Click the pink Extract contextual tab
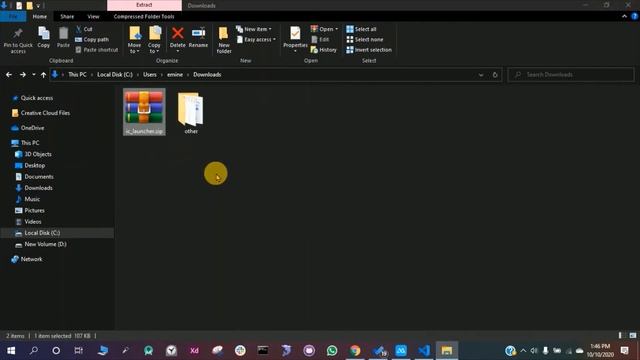 144,5
